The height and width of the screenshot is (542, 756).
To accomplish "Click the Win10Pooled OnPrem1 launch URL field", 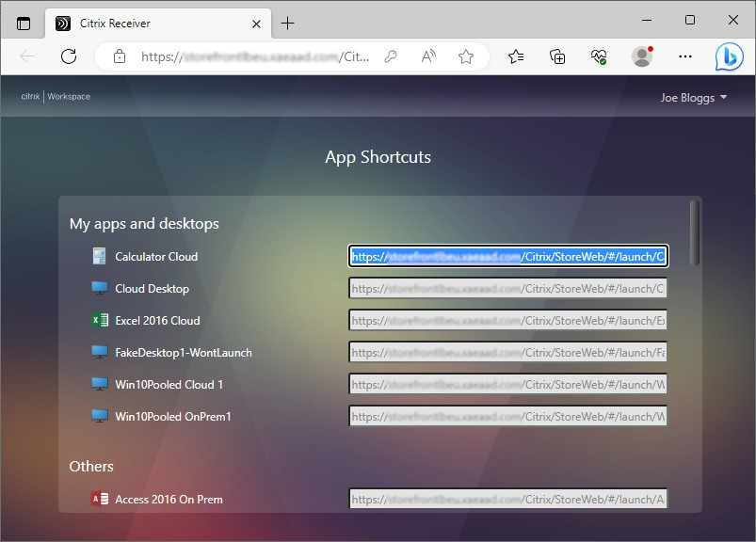I will point(507,416).
